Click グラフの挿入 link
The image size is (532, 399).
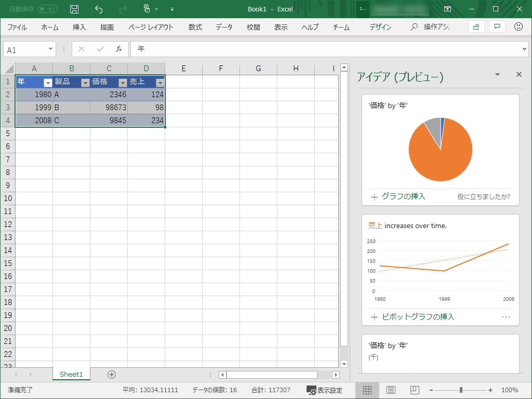(x=398, y=196)
